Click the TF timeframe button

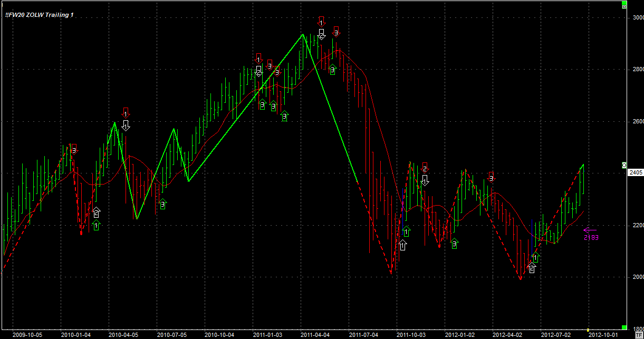639,334
